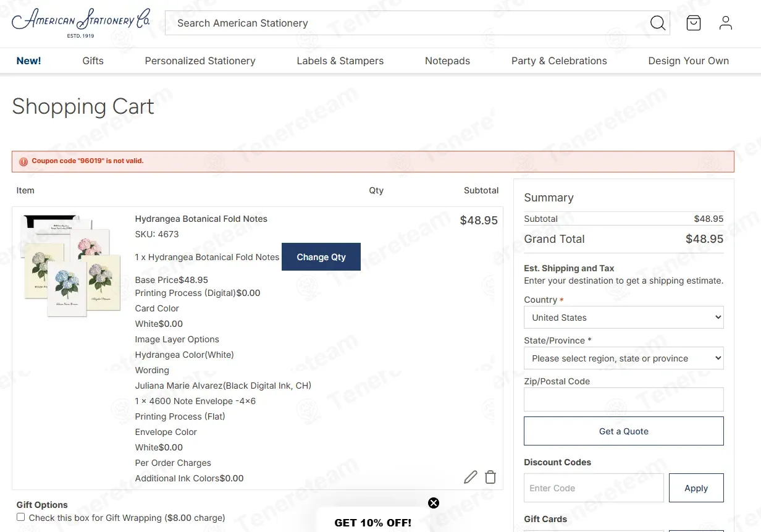Click the Get a Quote button
The width and height of the screenshot is (761, 532).
tap(624, 431)
